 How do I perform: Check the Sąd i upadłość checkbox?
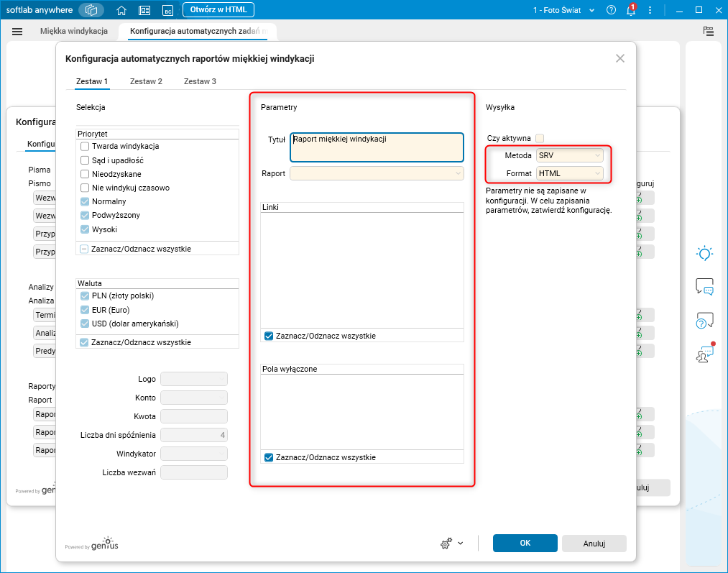tap(85, 160)
